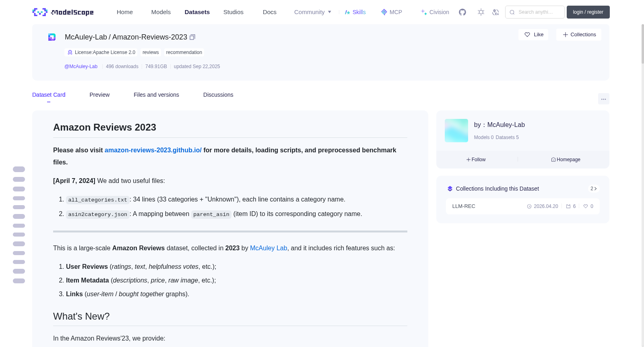
Task: Click the "496 downloads" text
Action: pos(122,66)
